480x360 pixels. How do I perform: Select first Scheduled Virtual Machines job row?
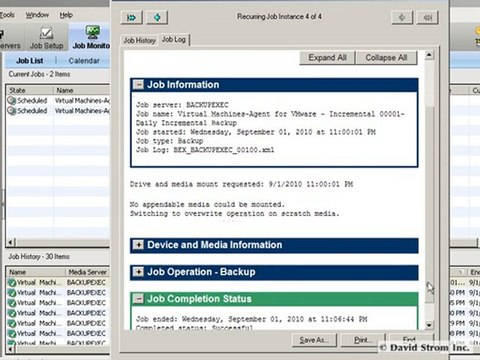pos(58,100)
